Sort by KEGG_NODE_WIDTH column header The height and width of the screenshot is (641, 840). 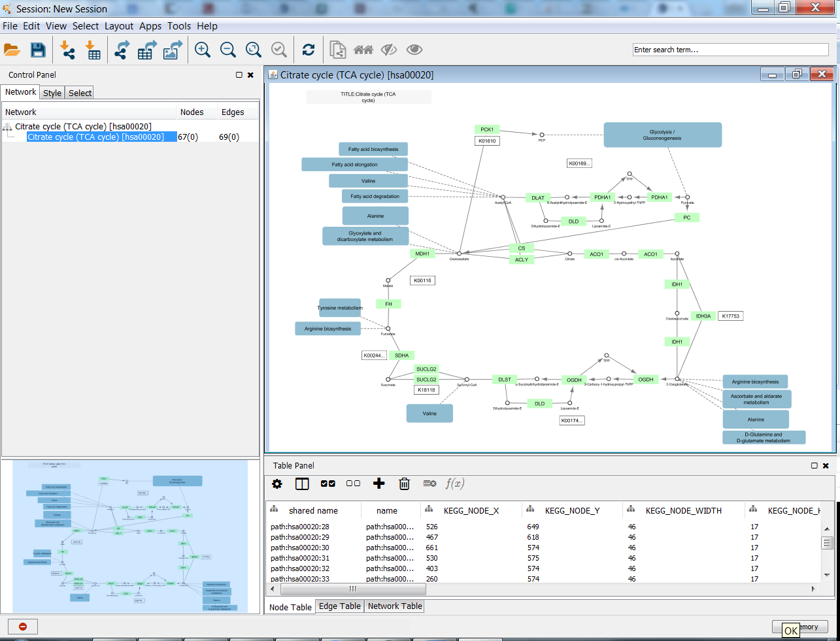coord(684,511)
